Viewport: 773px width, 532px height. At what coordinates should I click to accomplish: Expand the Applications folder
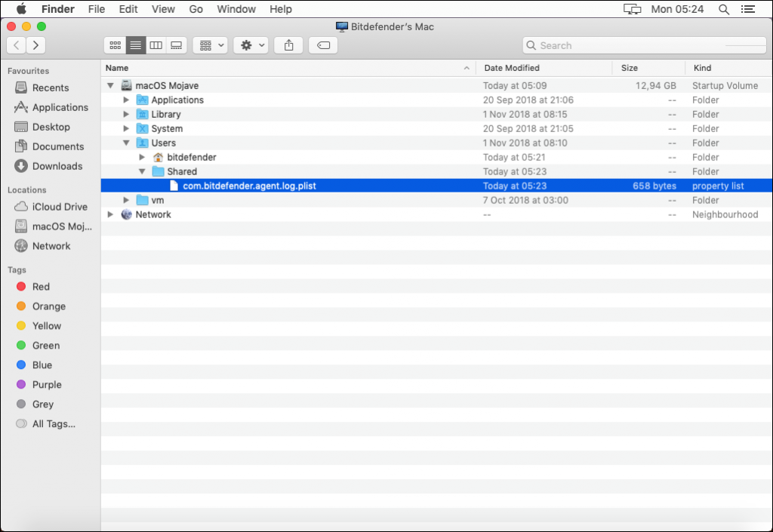(126, 100)
